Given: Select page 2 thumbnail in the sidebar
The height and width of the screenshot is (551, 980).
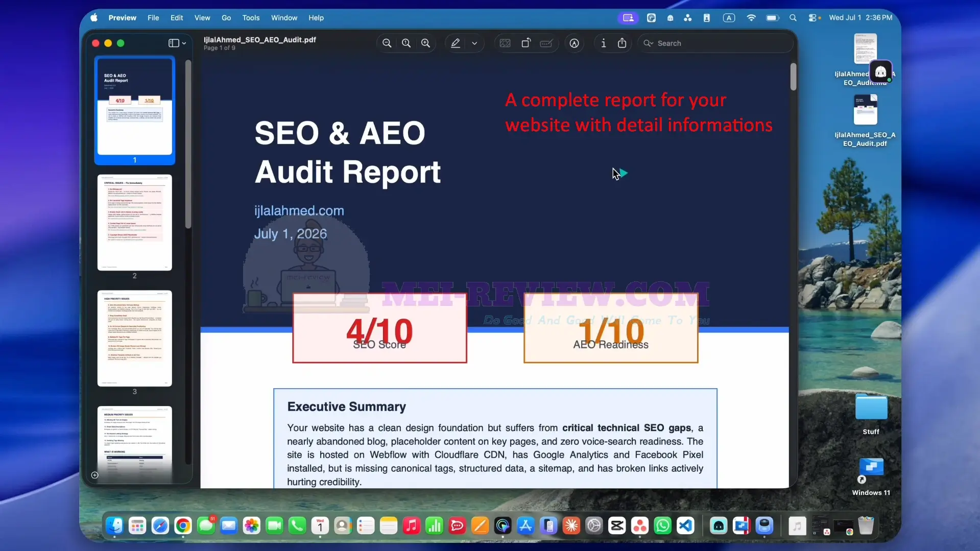Looking at the screenshot, I should (x=135, y=223).
